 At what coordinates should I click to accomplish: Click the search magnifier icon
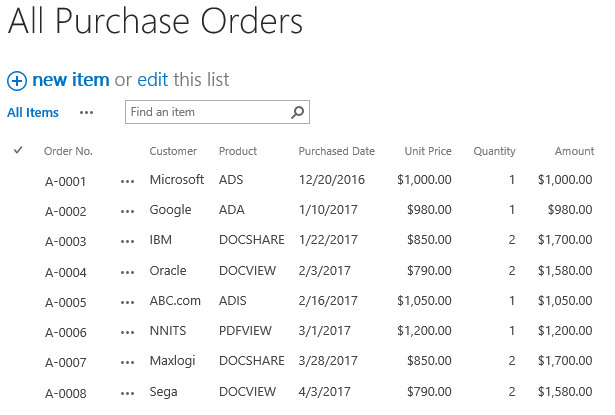297,112
